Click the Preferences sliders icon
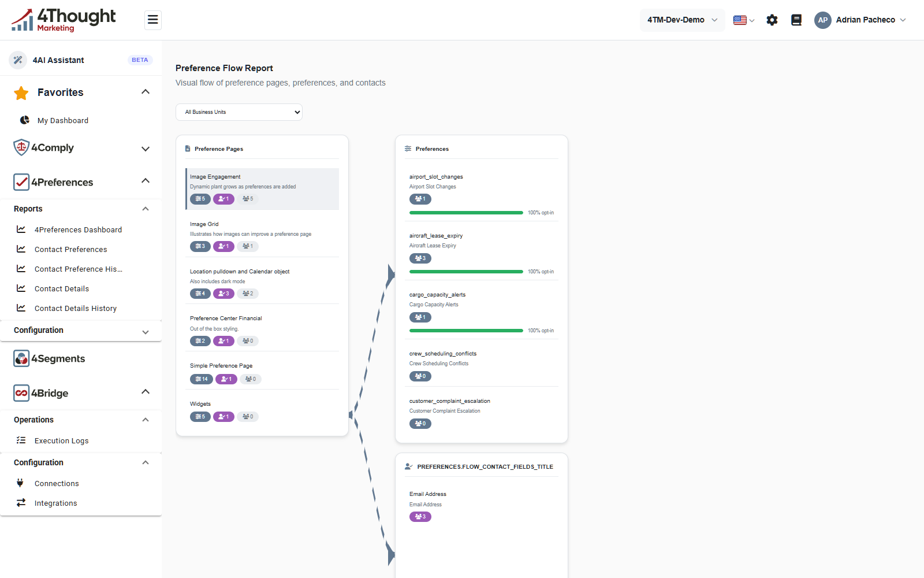This screenshot has width=924, height=578. tap(408, 149)
